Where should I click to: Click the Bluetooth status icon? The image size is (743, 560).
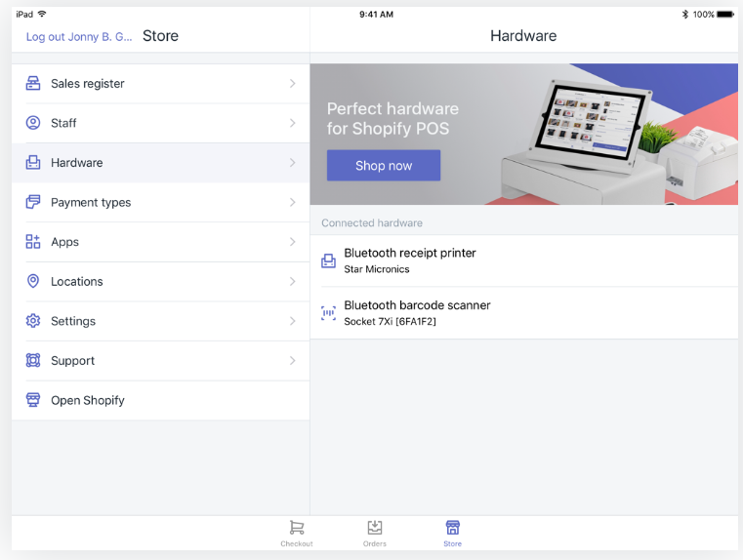[684, 15]
